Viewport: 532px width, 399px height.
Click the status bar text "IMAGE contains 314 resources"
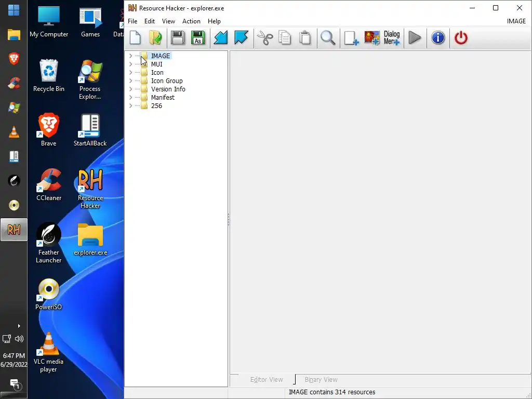tap(332, 392)
